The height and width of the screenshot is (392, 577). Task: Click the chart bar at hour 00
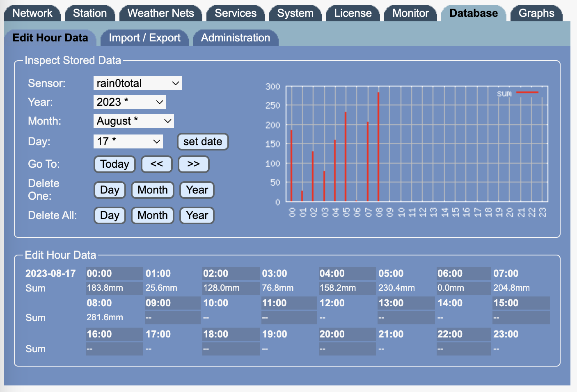[x=291, y=166]
